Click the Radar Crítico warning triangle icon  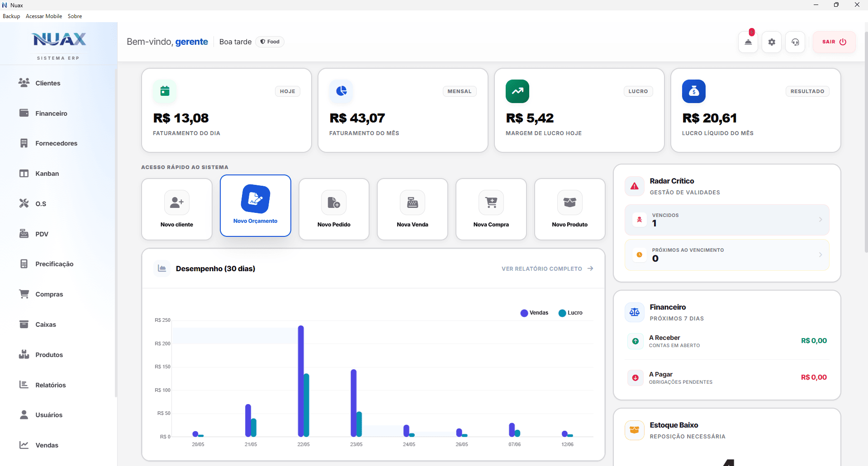tap(635, 186)
